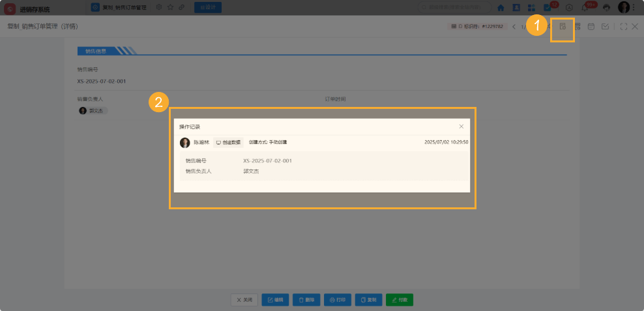This screenshot has height=311, width=644.
Task: Open the user profile avatar in the top bar
Action: [x=623, y=7]
